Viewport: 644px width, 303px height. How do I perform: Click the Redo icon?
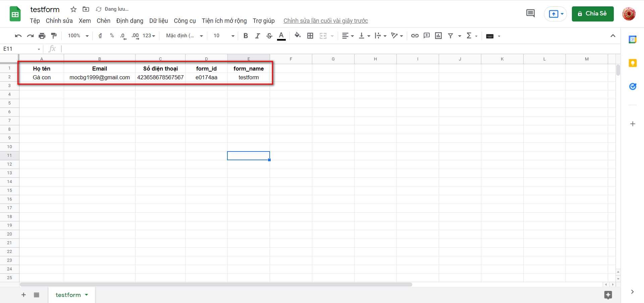30,36
